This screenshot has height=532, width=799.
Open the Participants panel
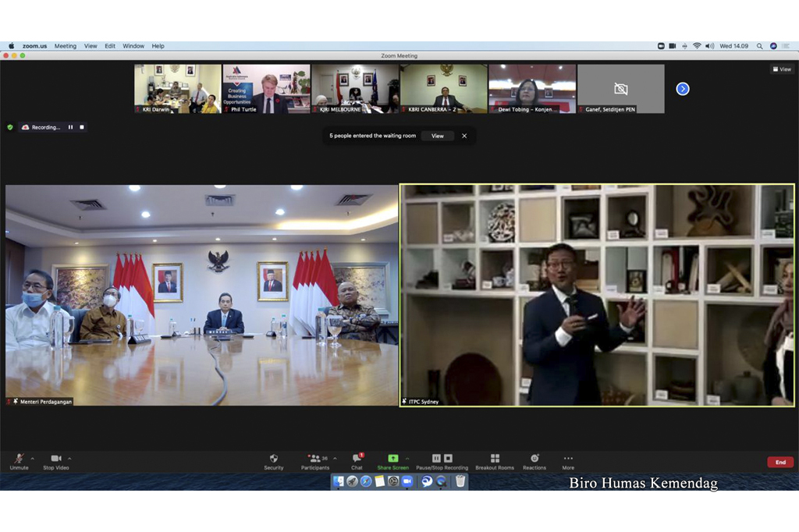pyautogui.click(x=315, y=462)
